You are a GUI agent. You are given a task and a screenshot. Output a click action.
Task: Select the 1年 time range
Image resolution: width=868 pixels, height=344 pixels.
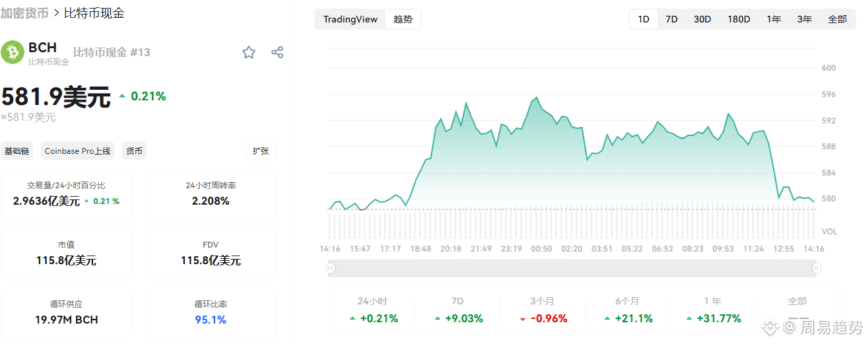[774, 19]
